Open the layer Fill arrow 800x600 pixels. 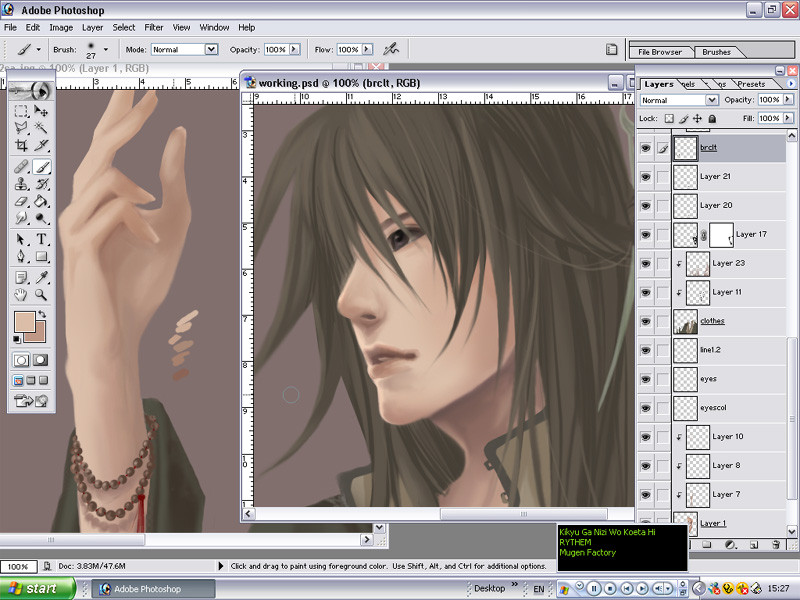point(788,118)
